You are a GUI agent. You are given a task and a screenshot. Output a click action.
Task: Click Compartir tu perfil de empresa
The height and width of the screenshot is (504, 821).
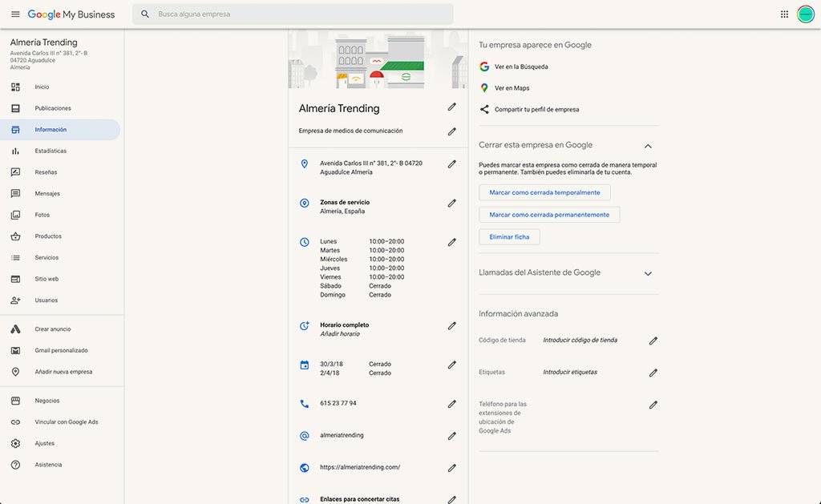point(536,110)
